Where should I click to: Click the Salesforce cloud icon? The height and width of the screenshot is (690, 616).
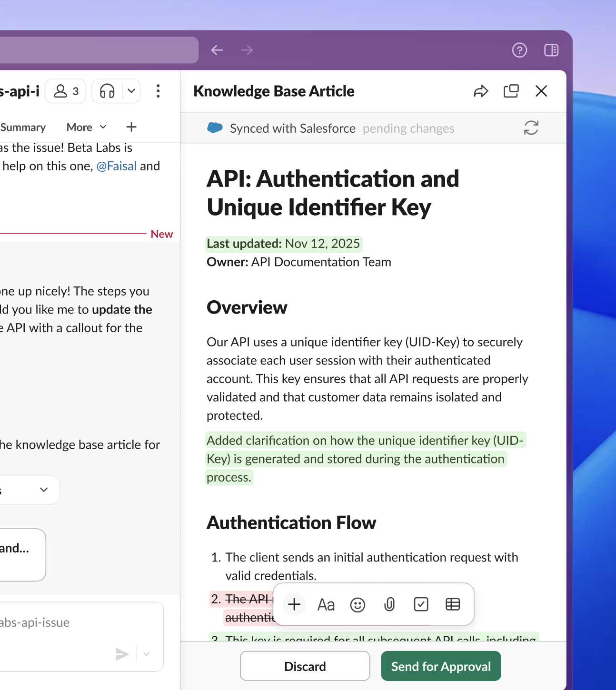[x=215, y=128]
